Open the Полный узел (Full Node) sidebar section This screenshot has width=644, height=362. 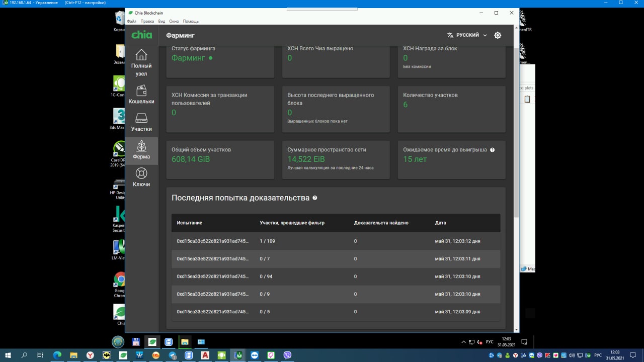tap(141, 63)
